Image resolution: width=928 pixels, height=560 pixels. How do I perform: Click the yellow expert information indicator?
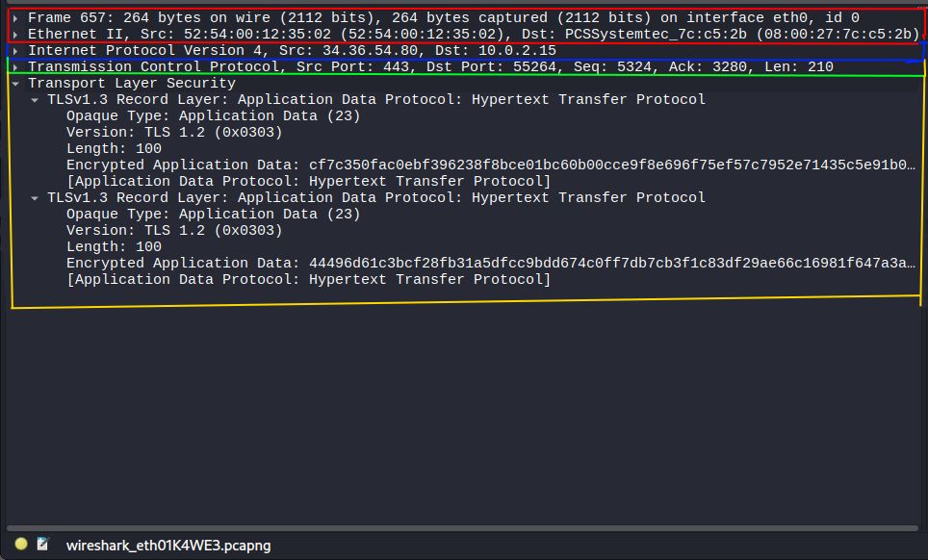click(21, 545)
